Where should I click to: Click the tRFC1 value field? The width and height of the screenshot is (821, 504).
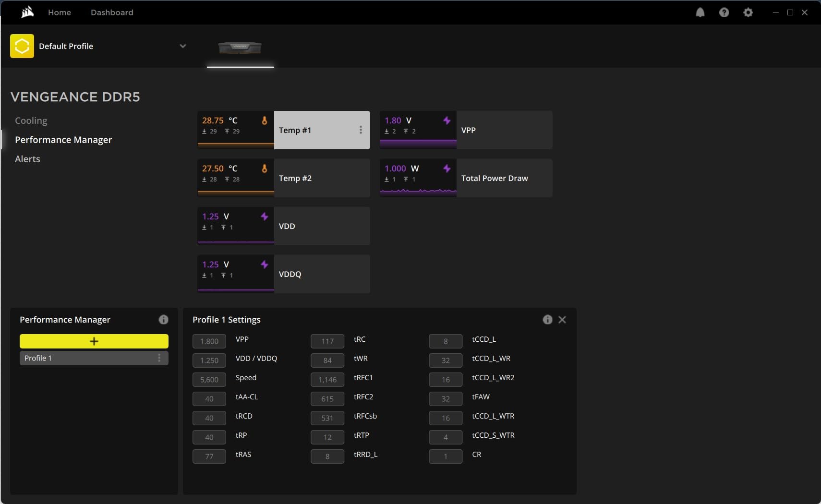(327, 380)
